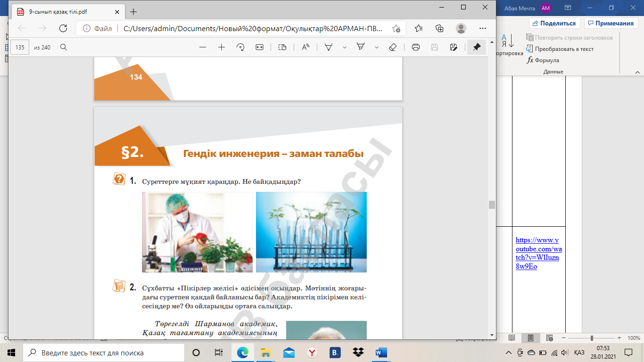Open Edge settings and more menu
Viewport: 644px width, 362px height.
[483, 28]
